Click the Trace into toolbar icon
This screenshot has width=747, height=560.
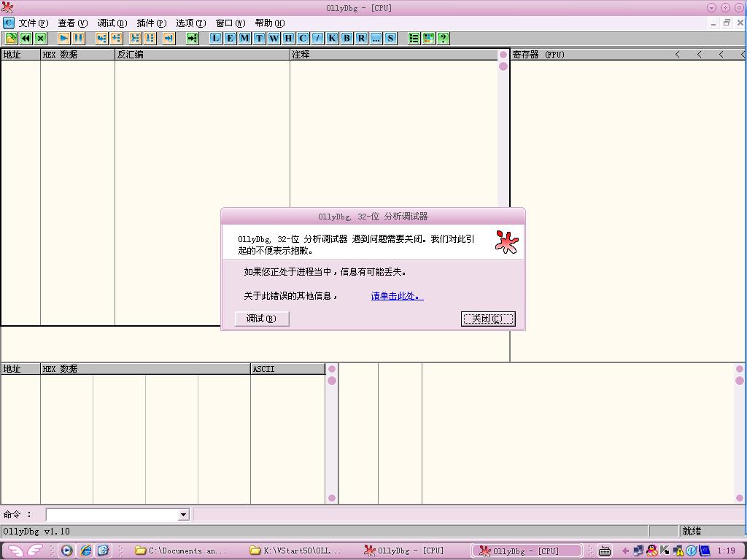click(135, 39)
